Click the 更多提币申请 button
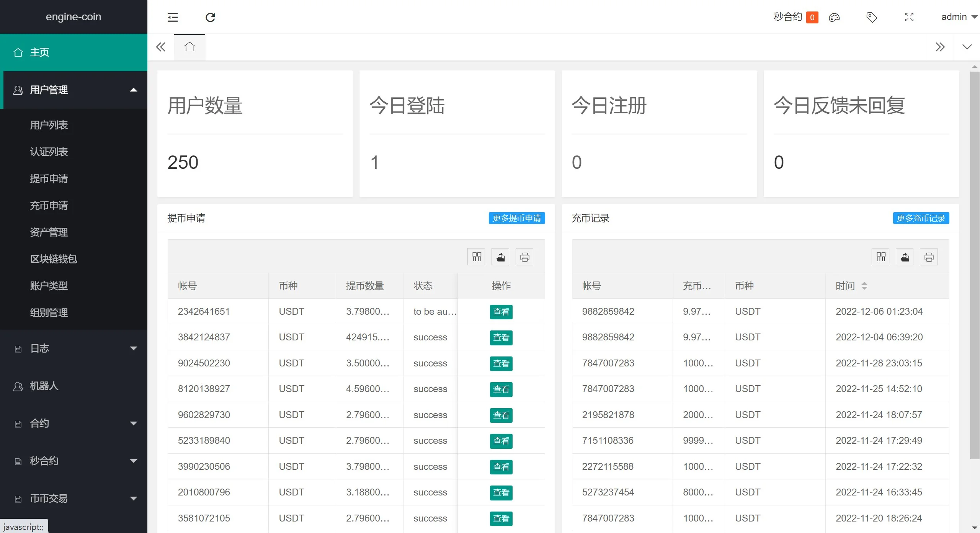Viewport: 980px width, 533px height. [516, 218]
